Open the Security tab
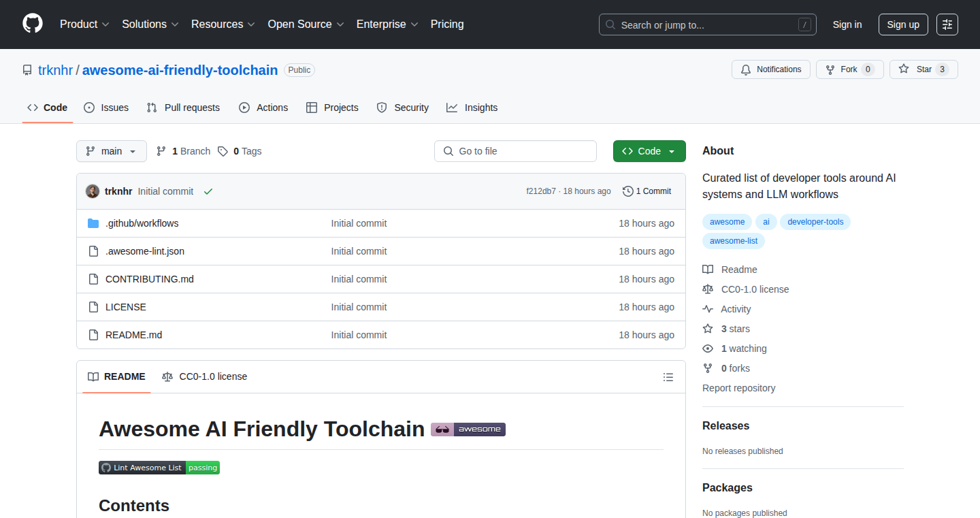Screen dimensions: 980x518 point(402,108)
